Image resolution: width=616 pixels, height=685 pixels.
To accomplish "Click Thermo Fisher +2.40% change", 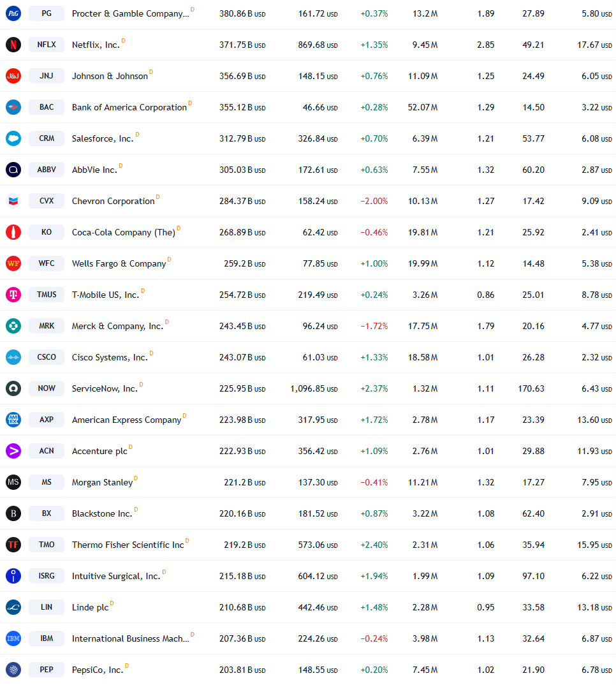I will point(374,545).
